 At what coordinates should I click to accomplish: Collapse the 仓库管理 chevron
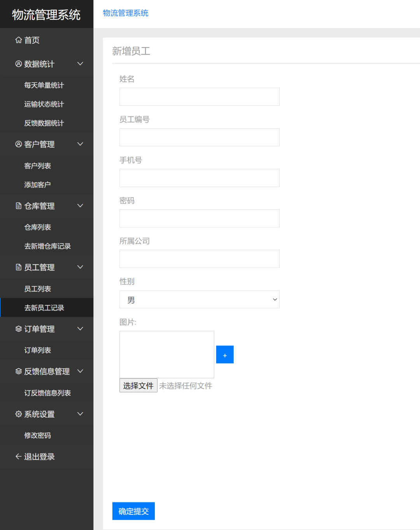coord(80,206)
